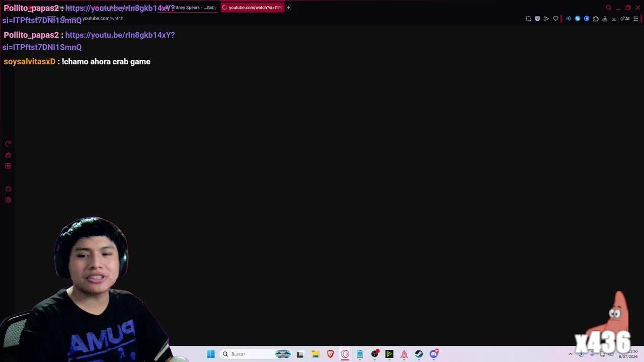
Task: Click the soysalvitasxD username in chat
Action: click(x=29, y=61)
